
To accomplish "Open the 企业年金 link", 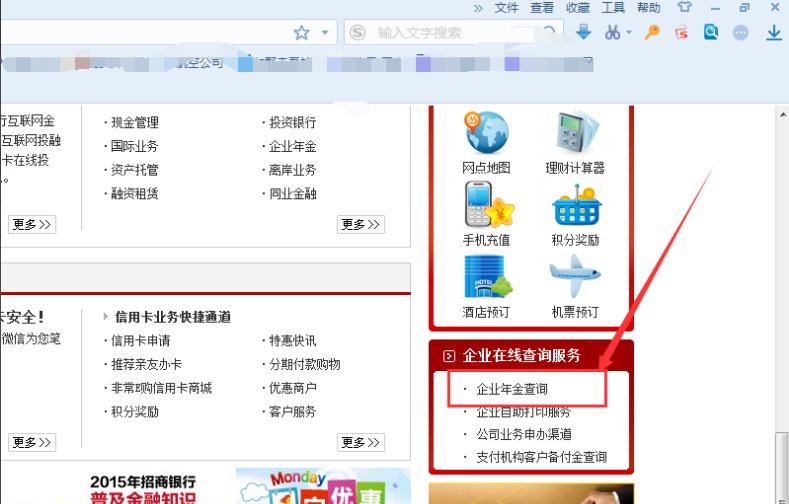I will (292, 146).
